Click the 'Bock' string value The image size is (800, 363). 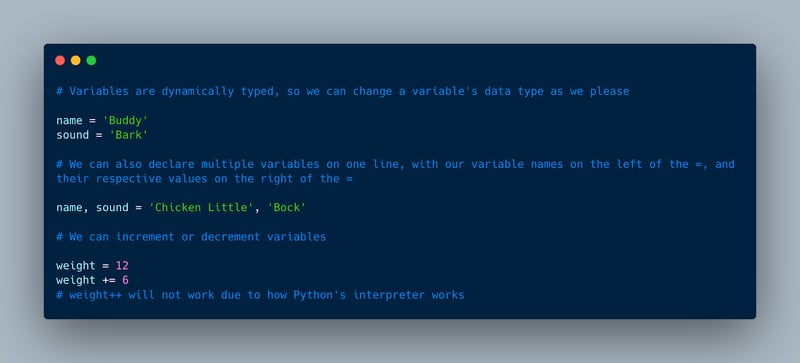(287, 208)
